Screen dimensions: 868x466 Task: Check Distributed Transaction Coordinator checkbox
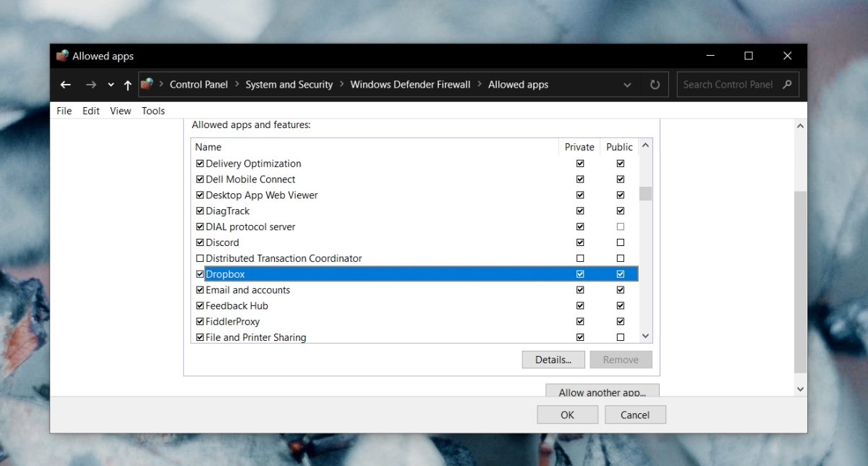click(200, 258)
